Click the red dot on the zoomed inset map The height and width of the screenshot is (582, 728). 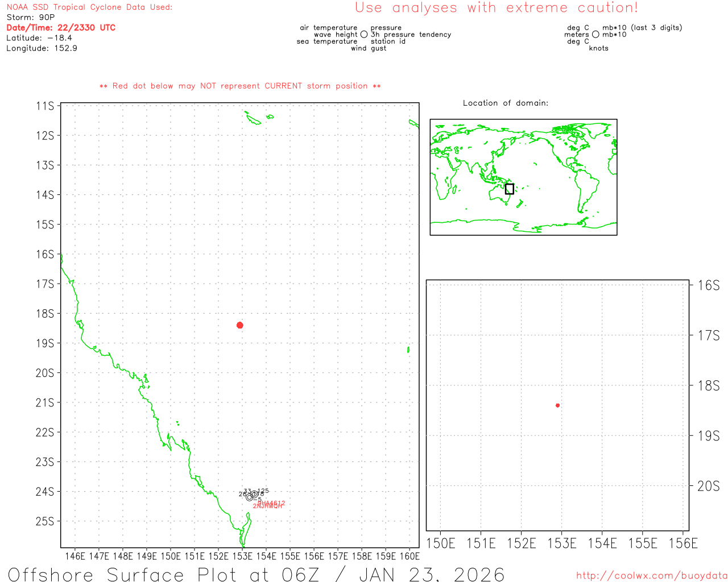(558, 405)
